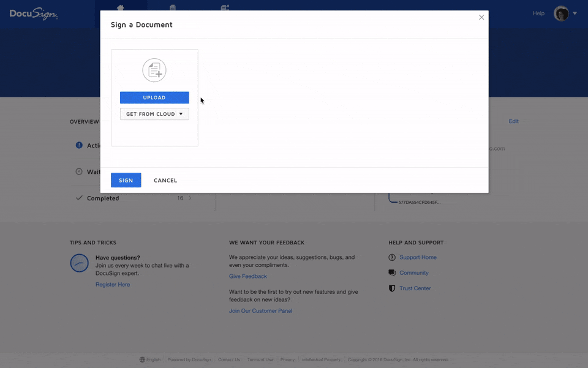Click the Trust Center shield icon
Screen dimensions: 588x368
pos(392,288)
